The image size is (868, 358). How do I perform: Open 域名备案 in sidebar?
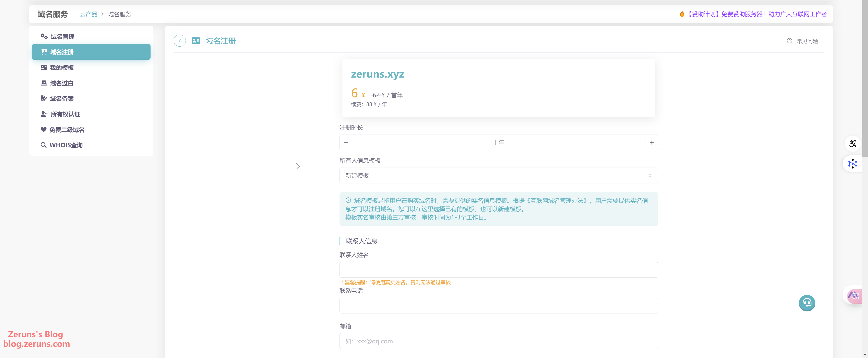tap(62, 99)
